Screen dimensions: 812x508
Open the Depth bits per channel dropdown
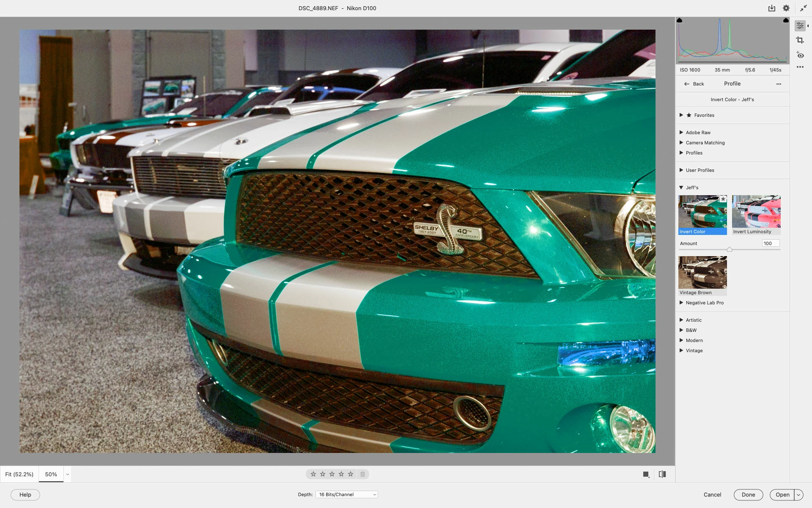click(346, 494)
